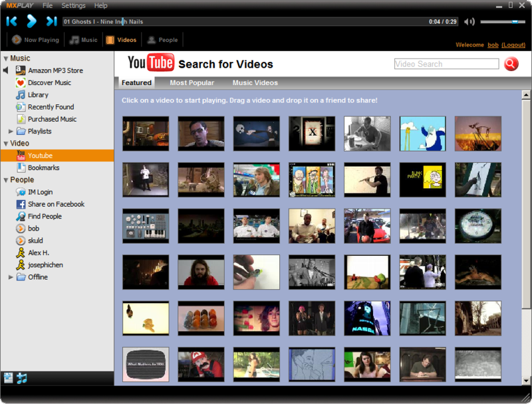Play the sunset field video thumbnail

tap(477, 134)
